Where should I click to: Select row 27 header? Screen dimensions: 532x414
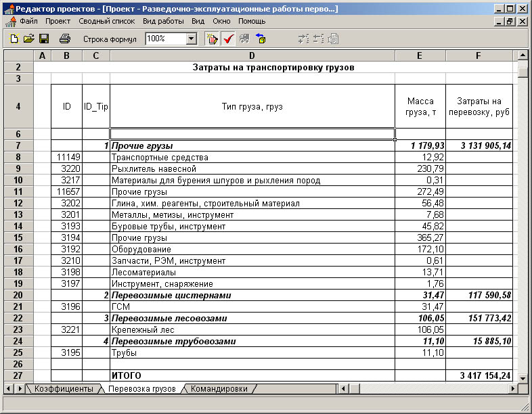click(x=18, y=375)
